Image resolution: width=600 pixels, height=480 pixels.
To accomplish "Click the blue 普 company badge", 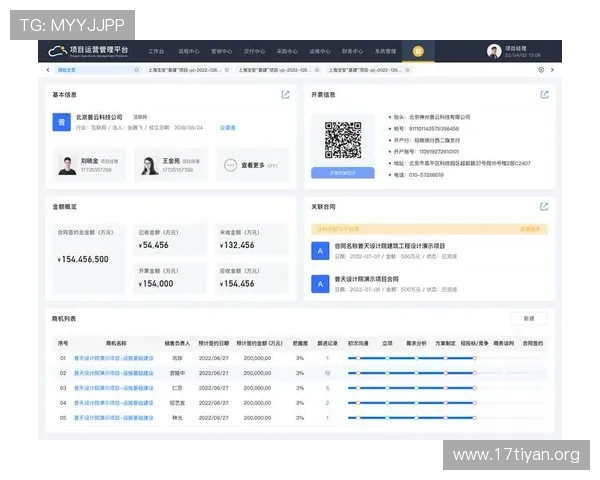I will (x=61, y=122).
